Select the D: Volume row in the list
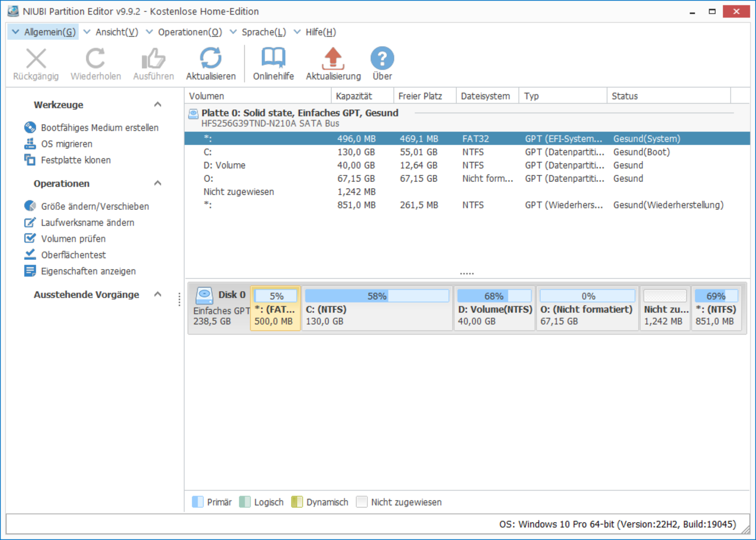This screenshot has width=756, height=540. [467, 165]
